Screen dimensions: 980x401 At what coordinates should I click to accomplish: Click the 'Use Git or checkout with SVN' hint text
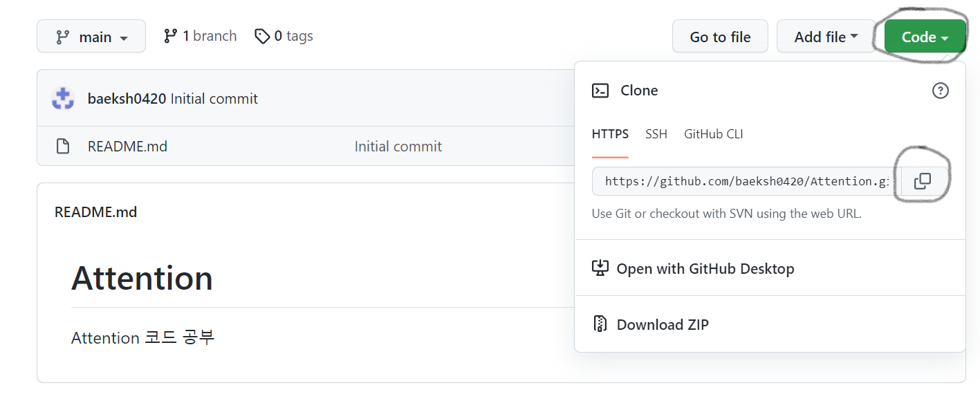point(727,214)
